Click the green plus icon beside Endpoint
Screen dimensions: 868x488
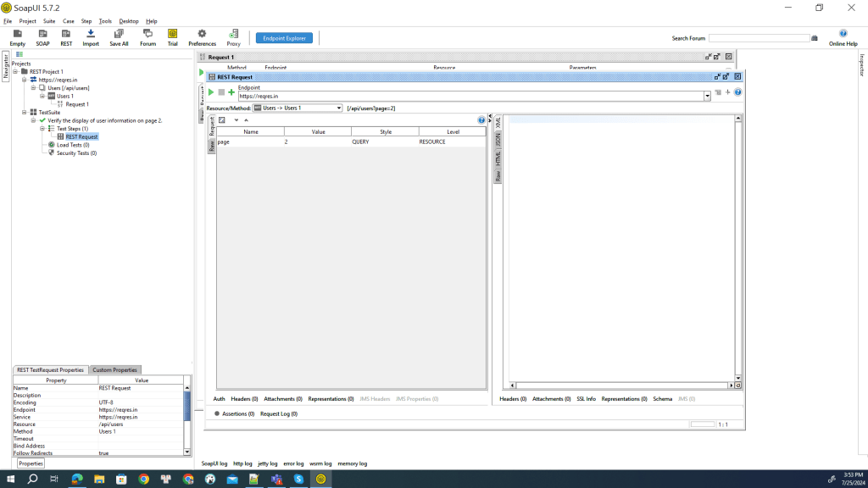(231, 92)
